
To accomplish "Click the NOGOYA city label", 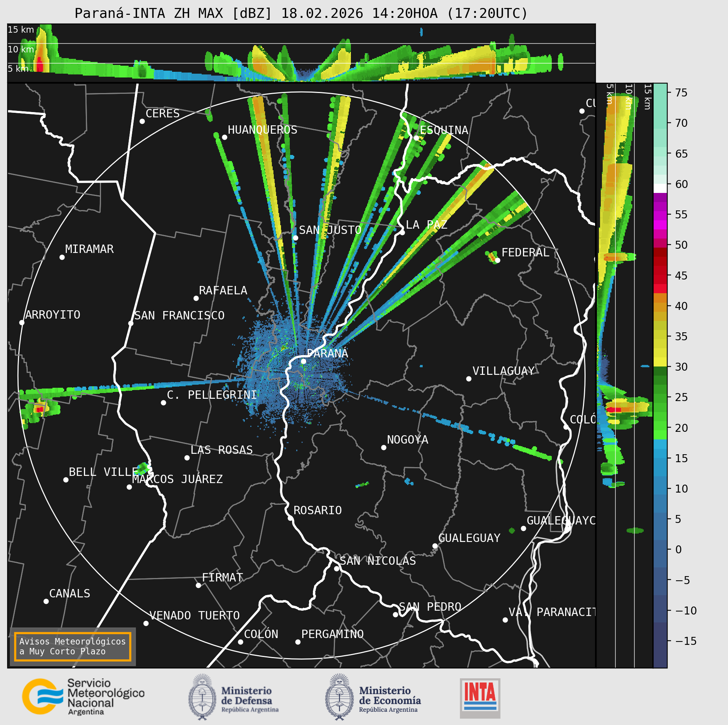I will tap(407, 439).
